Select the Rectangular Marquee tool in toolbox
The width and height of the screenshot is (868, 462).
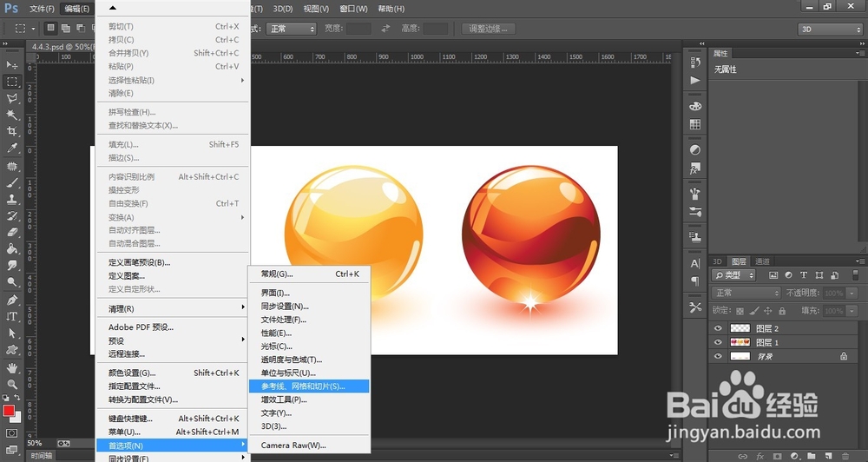(x=11, y=82)
